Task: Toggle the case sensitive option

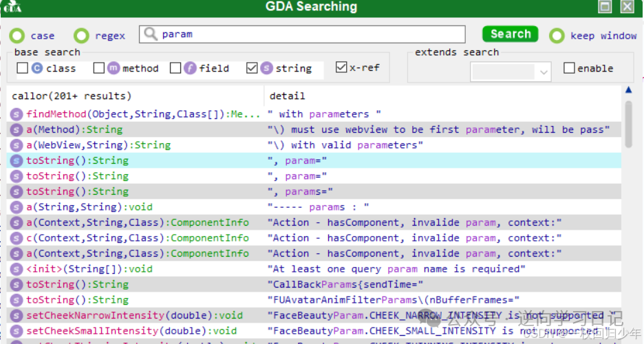Action: pos(17,36)
